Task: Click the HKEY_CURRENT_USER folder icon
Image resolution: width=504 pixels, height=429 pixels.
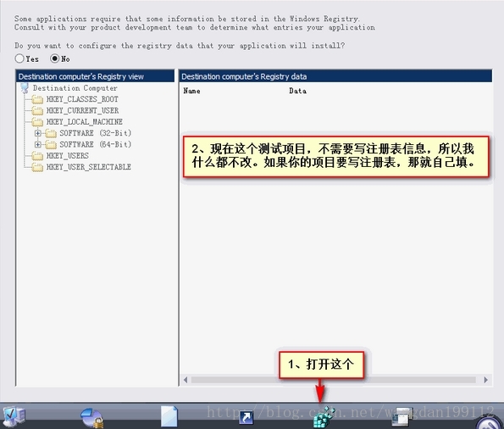Action: tap(37, 111)
